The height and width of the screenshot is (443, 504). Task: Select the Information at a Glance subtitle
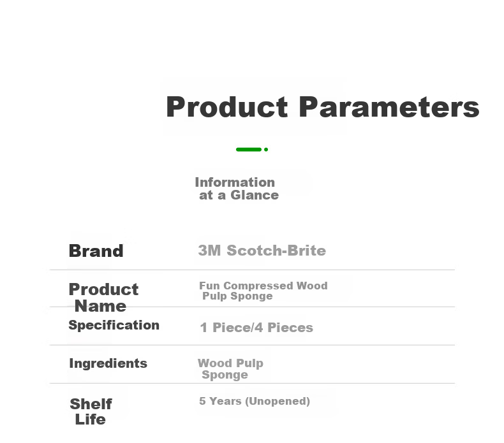click(237, 189)
